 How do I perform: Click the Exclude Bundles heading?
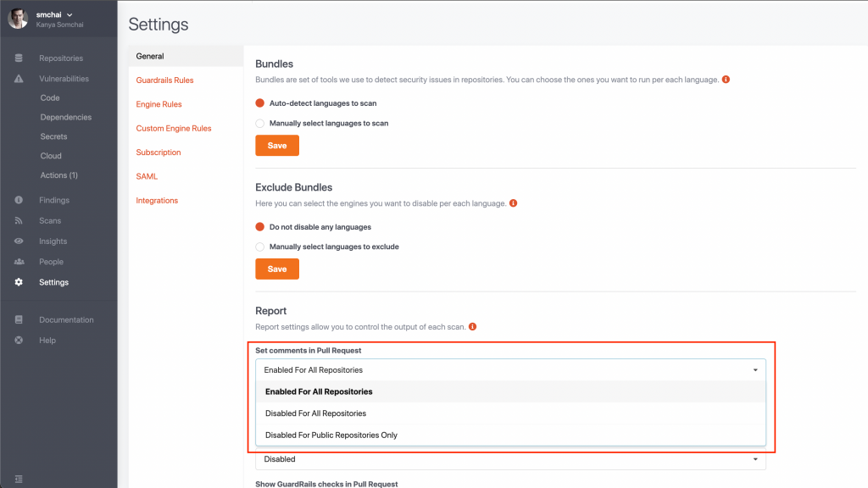pyautogui.click(x=293, y=187)
